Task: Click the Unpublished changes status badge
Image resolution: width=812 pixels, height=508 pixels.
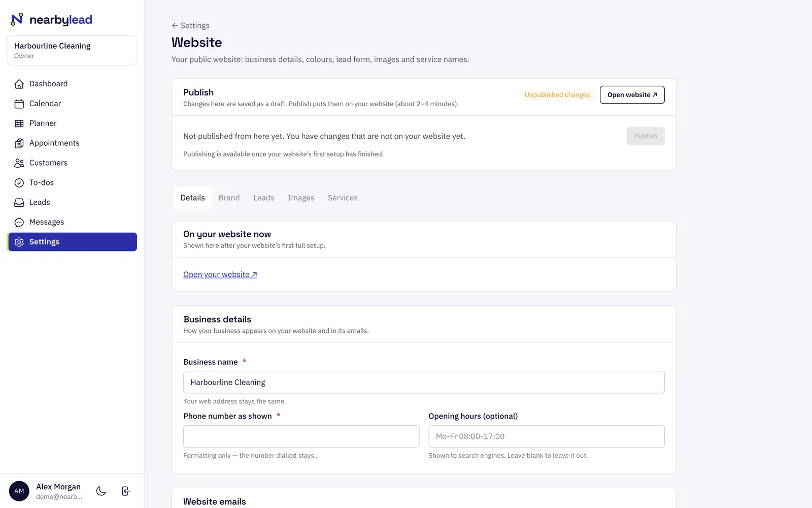Action: [x=557, y=95]
